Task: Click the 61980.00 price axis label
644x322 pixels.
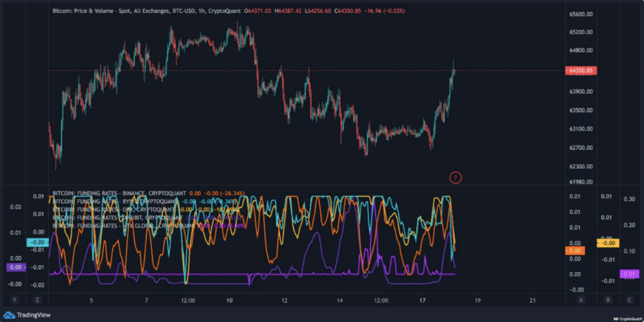Action: 581,182
